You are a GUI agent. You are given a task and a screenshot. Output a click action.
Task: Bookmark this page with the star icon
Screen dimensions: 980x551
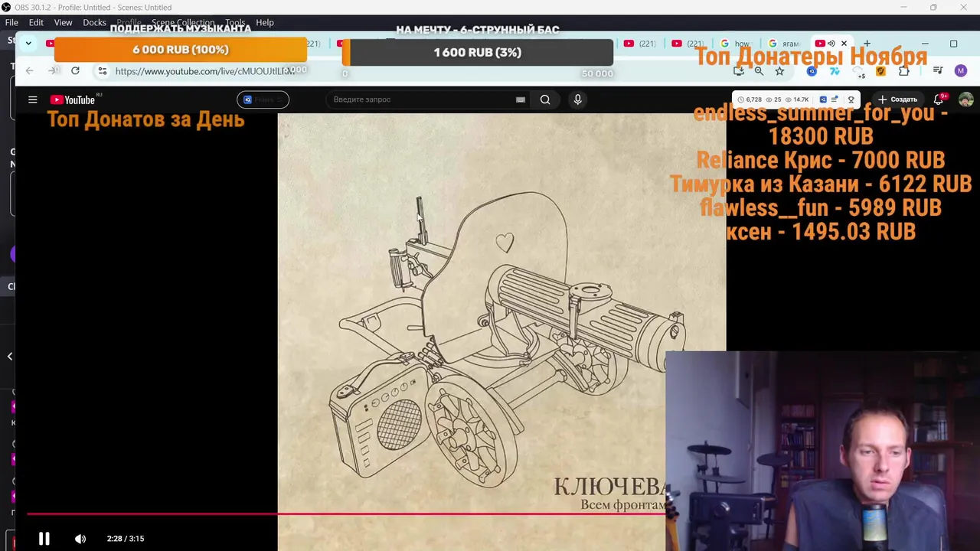[779, 71]
